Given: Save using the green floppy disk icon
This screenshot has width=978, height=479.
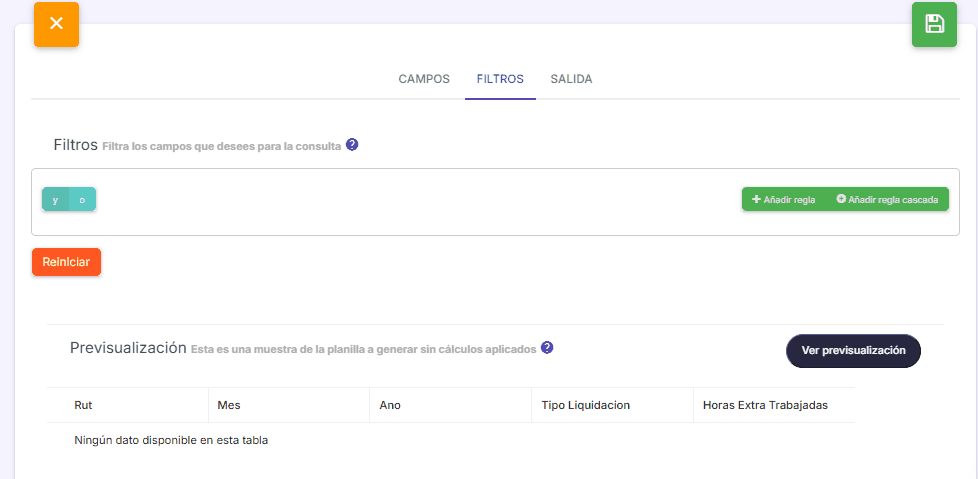Looking at the screenshot, I should (x=934, y=24).
